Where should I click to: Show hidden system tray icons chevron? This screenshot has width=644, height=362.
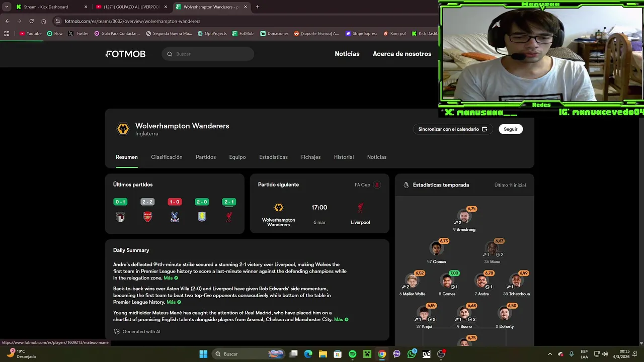(x=549, y=354)
